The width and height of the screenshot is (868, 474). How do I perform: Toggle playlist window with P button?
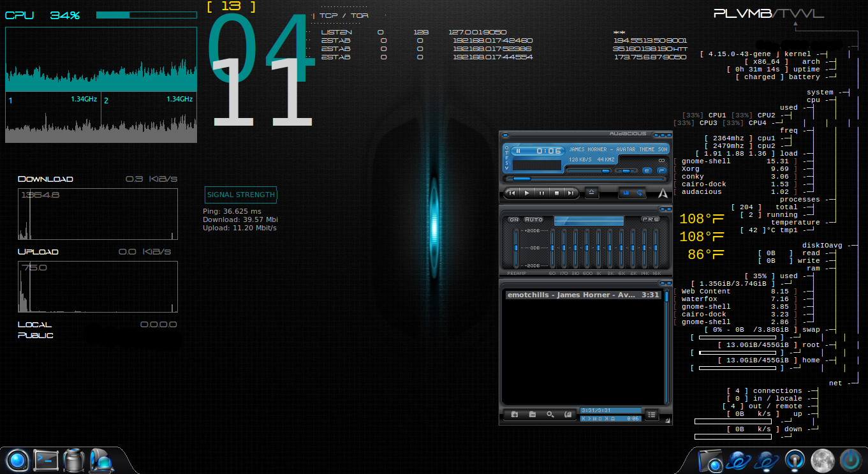[x=661, y=170]
